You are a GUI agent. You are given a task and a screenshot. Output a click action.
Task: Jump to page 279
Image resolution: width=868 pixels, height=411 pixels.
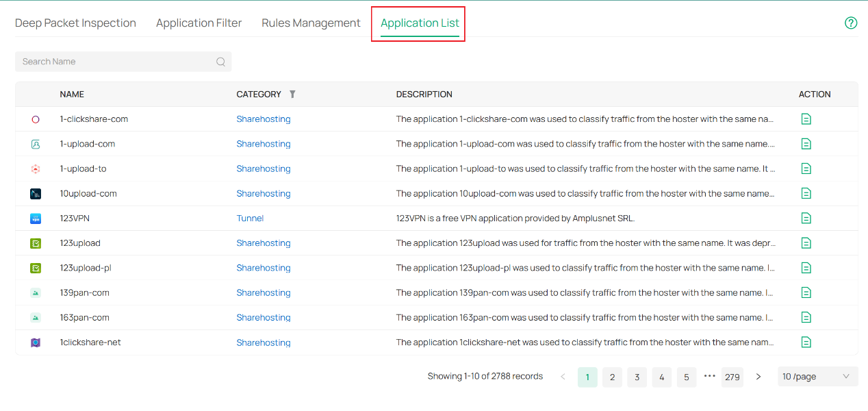[732, 377]
